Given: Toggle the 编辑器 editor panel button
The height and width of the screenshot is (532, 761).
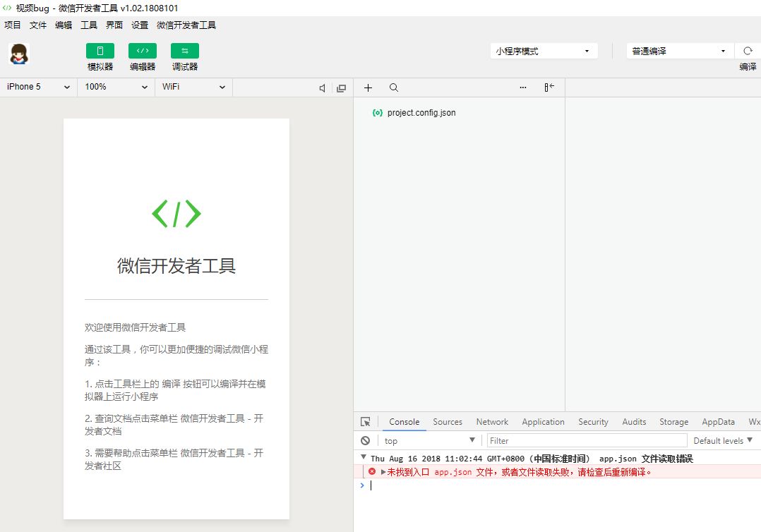Looking at the screenshot, I should 142,51.
